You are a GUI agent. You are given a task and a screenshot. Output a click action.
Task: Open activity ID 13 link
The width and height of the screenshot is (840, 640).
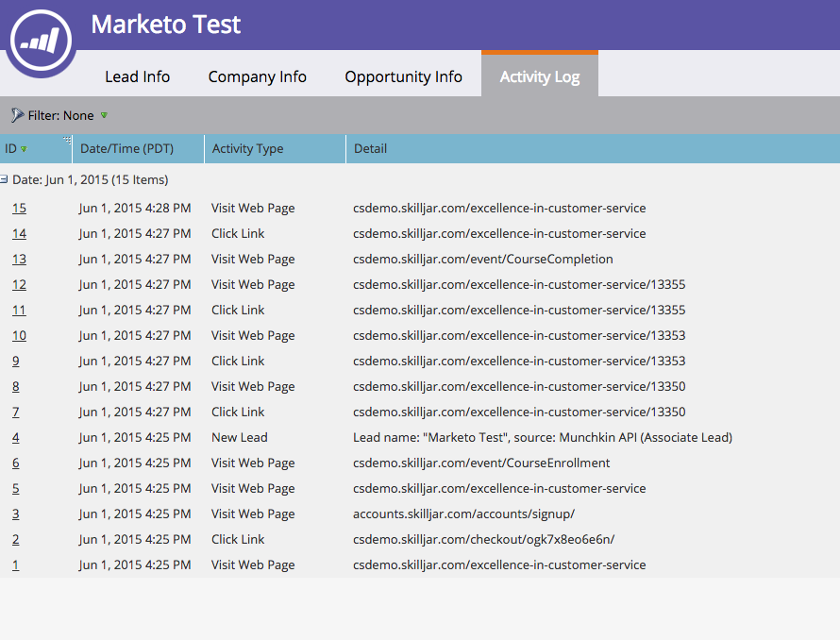pos(19,259)
